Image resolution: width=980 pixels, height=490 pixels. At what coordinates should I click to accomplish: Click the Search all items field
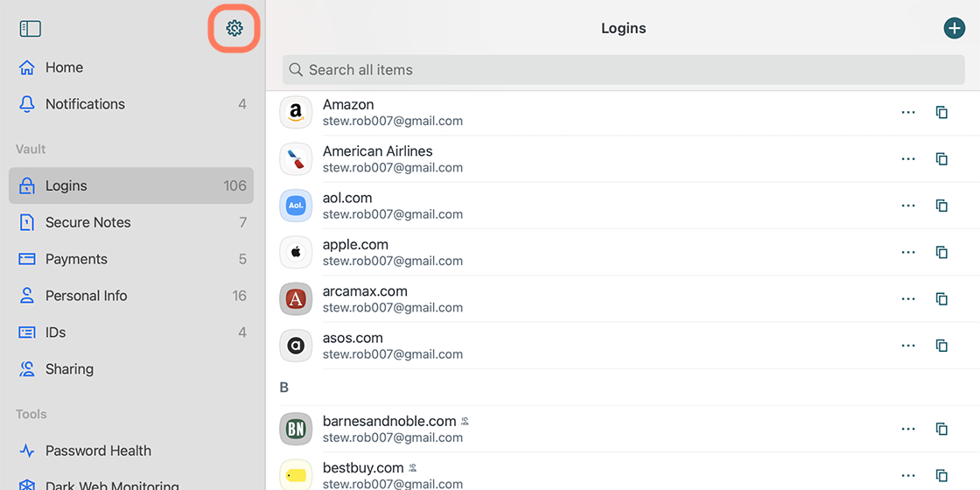tap(623, 70)
